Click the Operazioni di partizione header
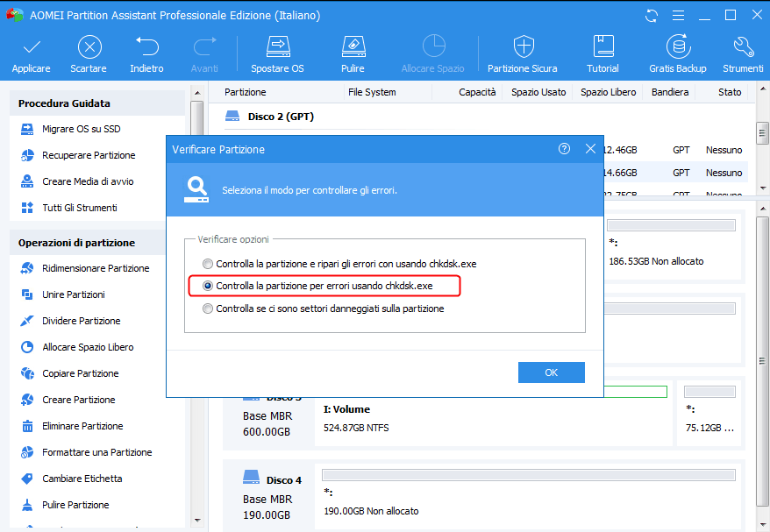770x532 pixels. pos(88,243)
